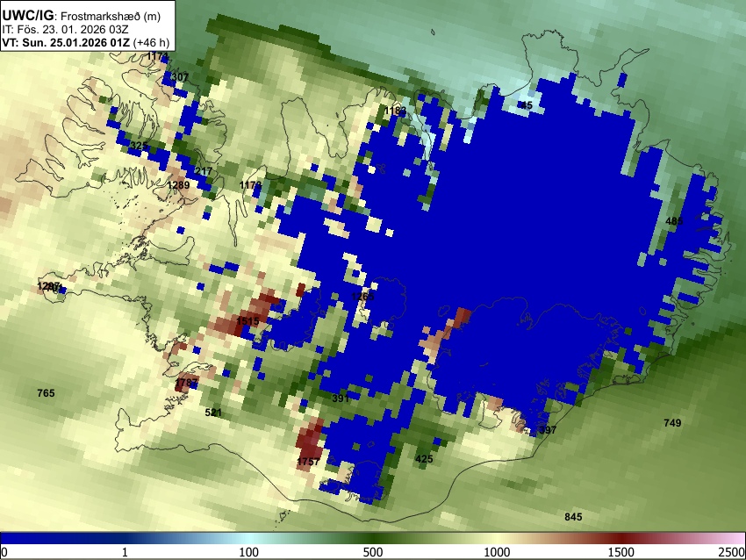Click the map value 397

(x=548, y=430)
